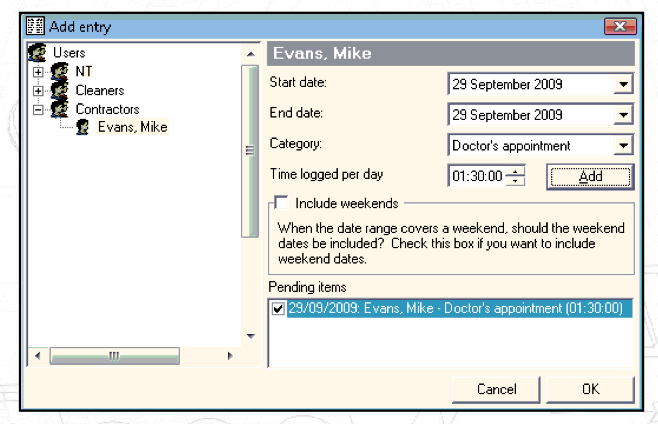Click the Time logged per day field
This screenshot has width=658, height=424.
click(x=478, y=176)
